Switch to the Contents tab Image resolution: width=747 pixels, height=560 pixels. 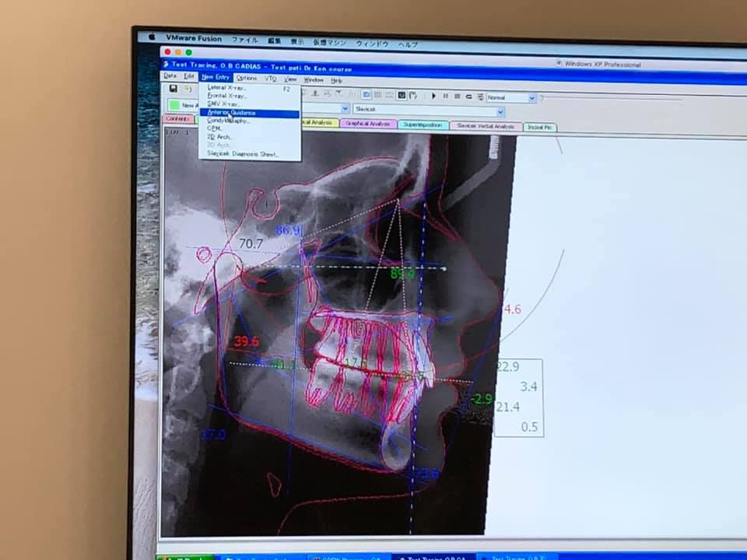(x=178, y=118)
